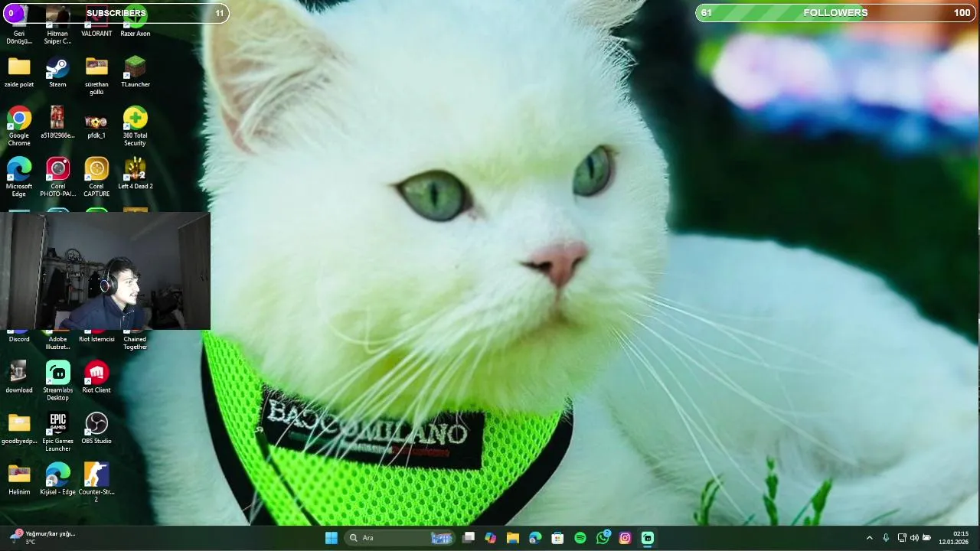Open WhatsApp from the taskbar
980x551 pixels.
pyautogui.click(x=603, y=538)
